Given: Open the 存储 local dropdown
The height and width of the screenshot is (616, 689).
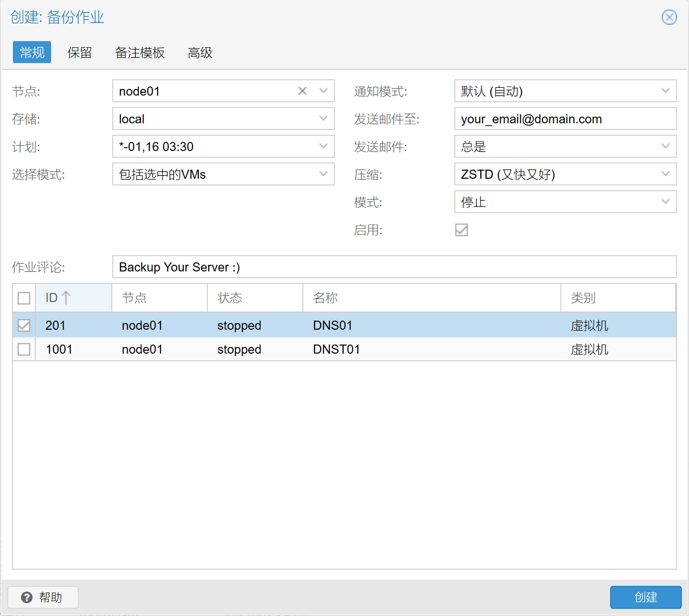Looking at the screenshot, I should [x=323, y=119].
